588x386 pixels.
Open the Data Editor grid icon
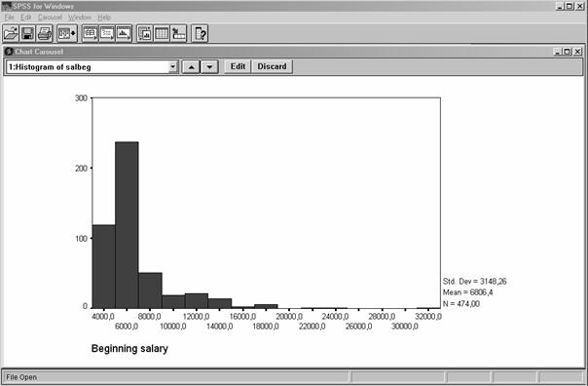coord(162,33)
